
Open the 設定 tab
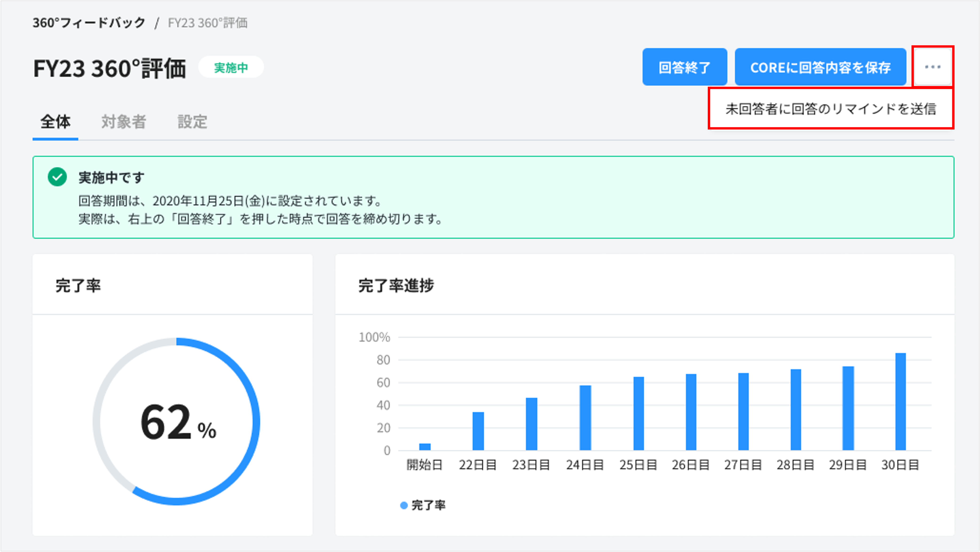click(x=192, y=122)
